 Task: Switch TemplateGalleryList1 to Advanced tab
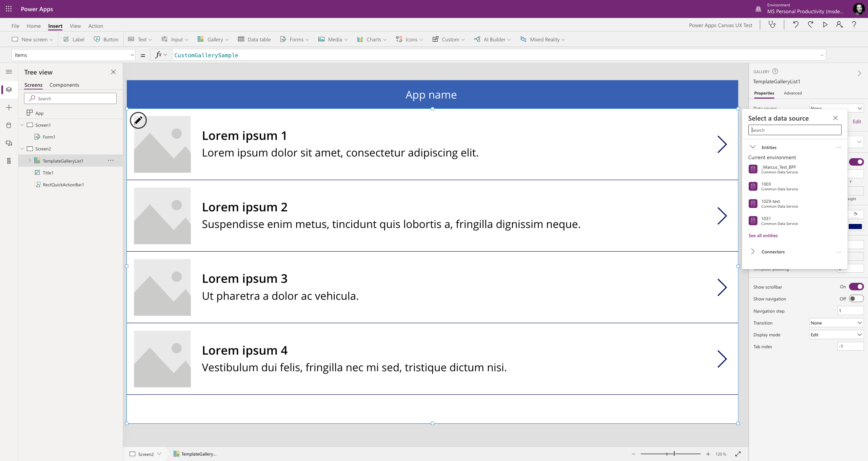[793, 93]
